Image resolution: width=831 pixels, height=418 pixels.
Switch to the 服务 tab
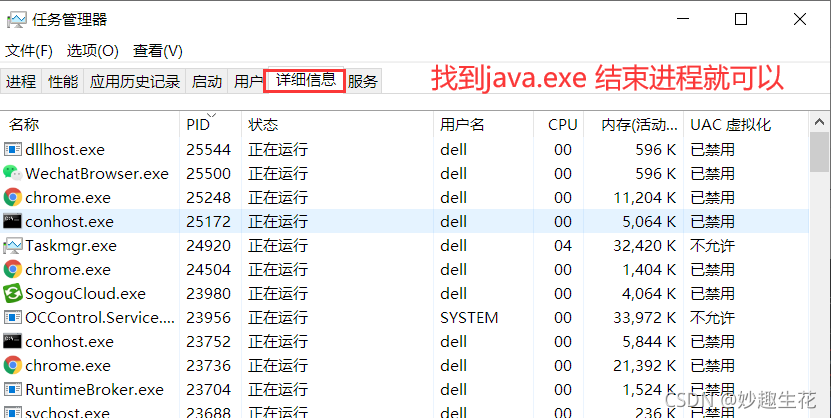[363, 82]
